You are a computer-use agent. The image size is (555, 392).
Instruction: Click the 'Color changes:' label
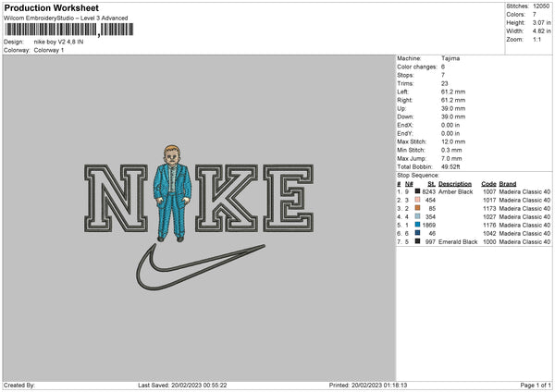(x=417, y=67)
